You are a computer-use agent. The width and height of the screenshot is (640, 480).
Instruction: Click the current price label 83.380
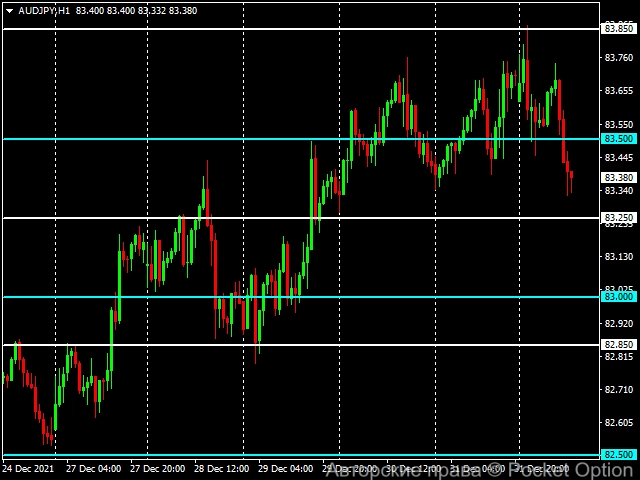(x=618, y=177)
